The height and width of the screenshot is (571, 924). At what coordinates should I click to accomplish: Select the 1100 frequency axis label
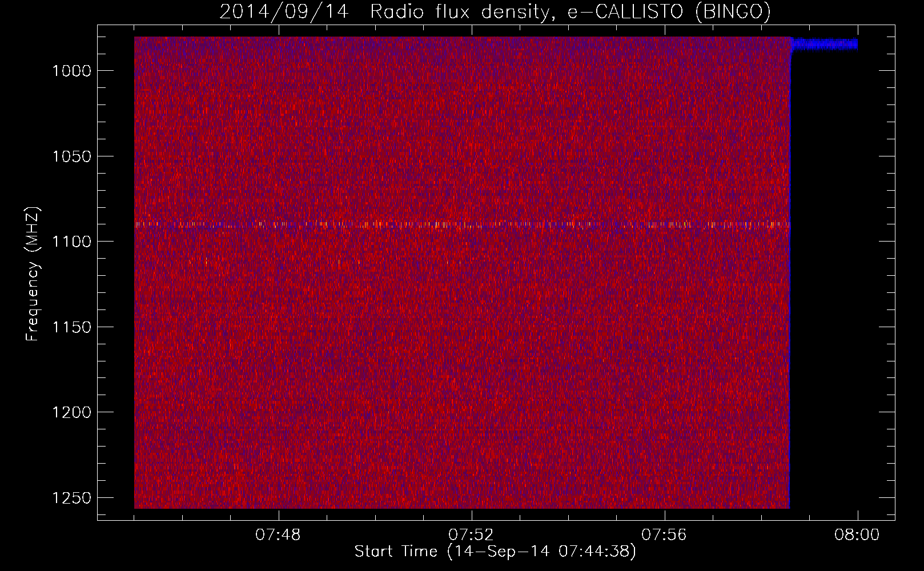[x=71, y=242]
